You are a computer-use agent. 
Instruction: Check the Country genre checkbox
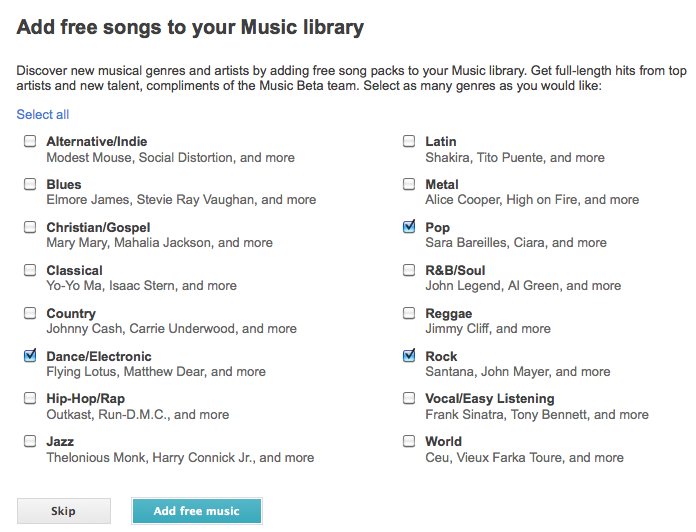point(30,313)
